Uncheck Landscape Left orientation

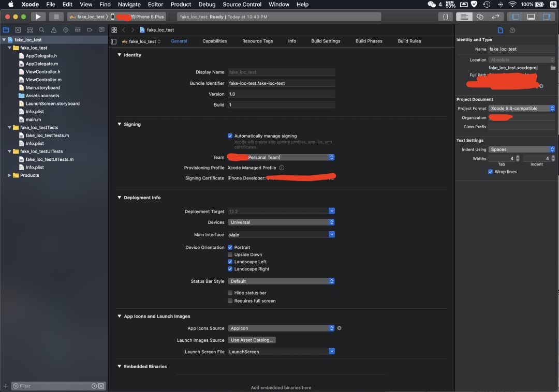[230, 262]
